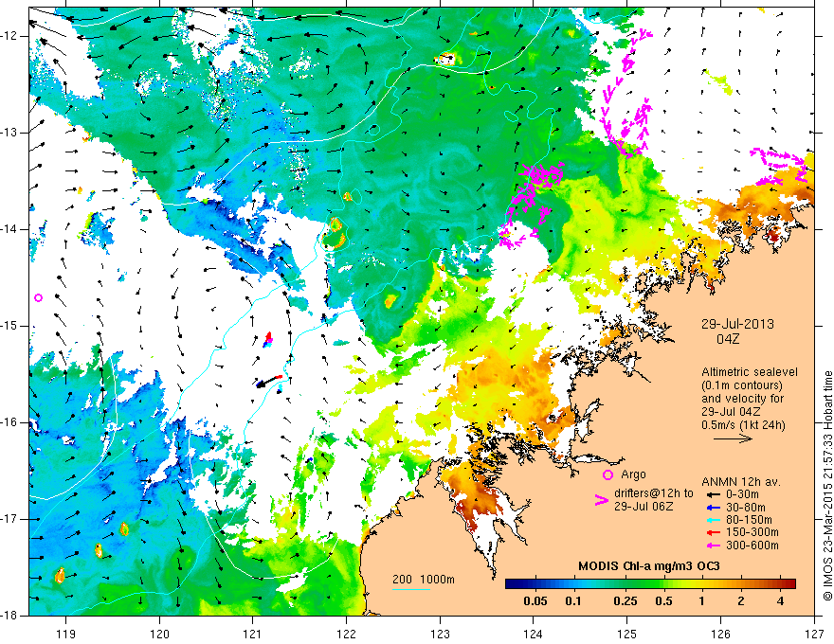Click the magenta drifter chevron legend symbol

point(602,500)
